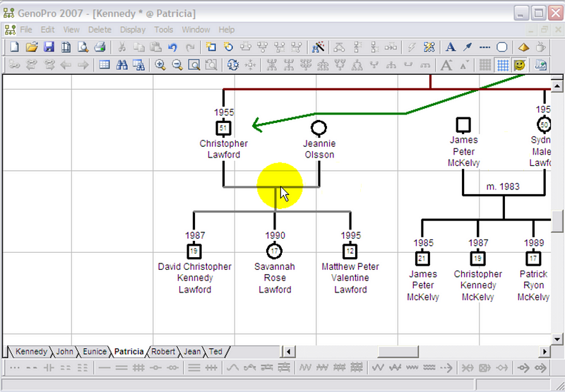565x392 pixels.
Task: Click the Zoom Out magnifier icon
Action: click(177, 65)
